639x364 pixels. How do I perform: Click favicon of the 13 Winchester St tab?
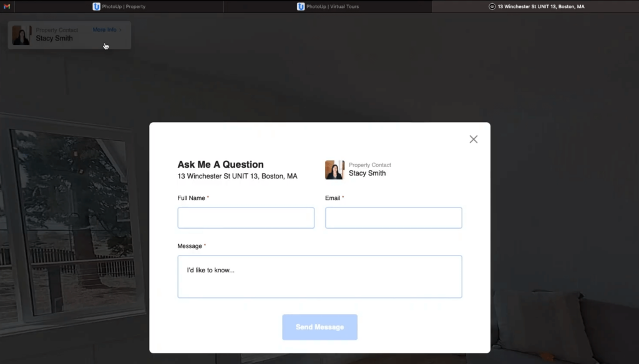coord(492,6)
